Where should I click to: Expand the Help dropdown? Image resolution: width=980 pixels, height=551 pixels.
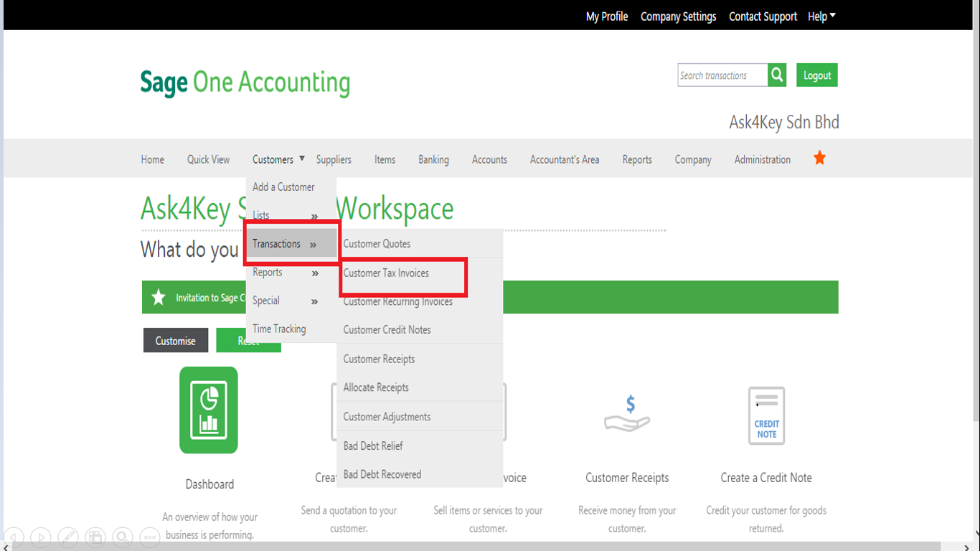pos(821,17)
